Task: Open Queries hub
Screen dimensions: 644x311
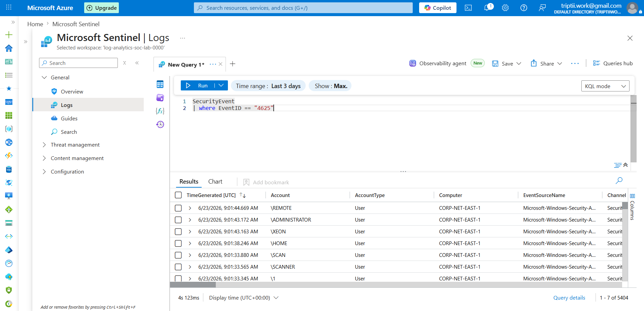Action: 613,63
